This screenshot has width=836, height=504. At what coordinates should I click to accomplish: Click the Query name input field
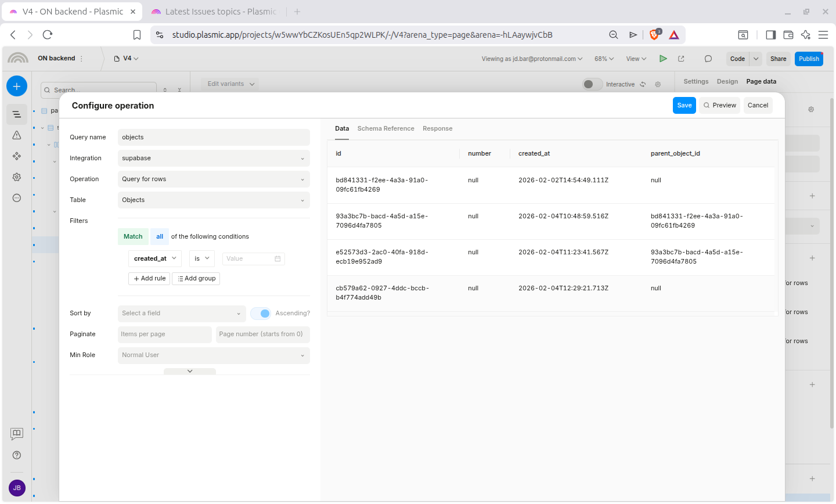[x=213, y=138]
